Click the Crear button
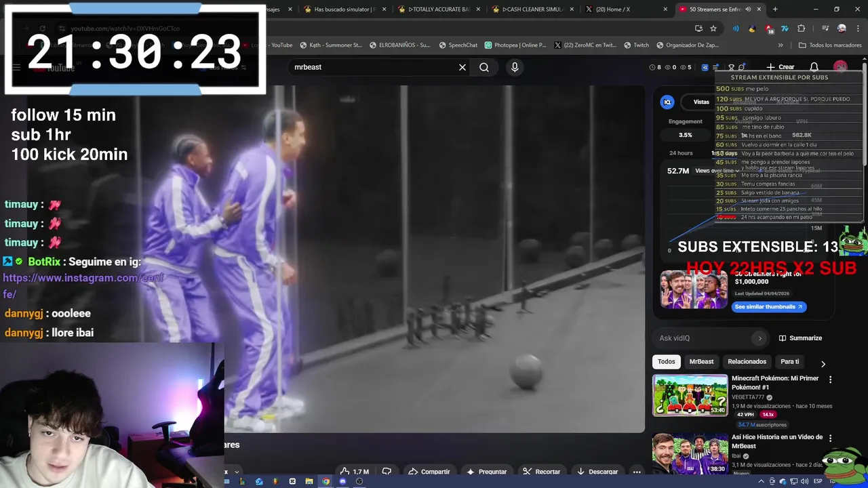Screen dimensions: 868x488 point(781,67)
